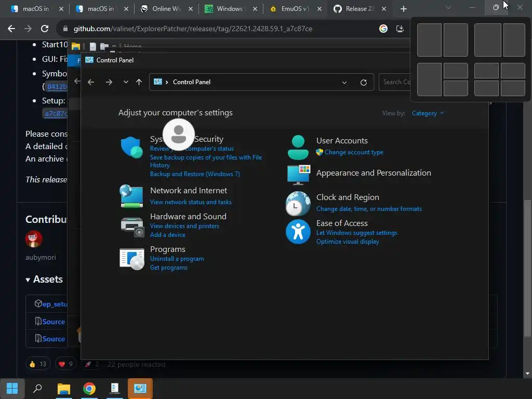The image size is (532, 399).
Task: Open View devices and printers
Action: coord(184,226)
